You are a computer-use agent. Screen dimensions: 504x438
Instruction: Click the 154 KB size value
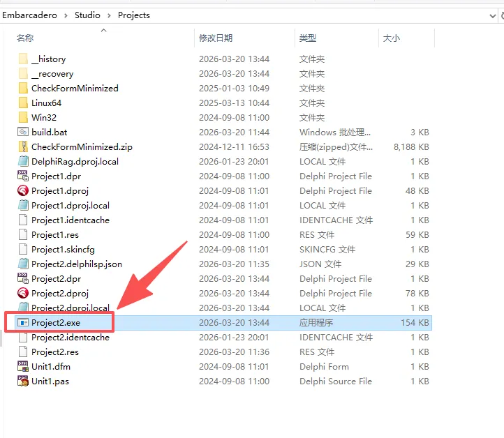[x=415, y=322]
